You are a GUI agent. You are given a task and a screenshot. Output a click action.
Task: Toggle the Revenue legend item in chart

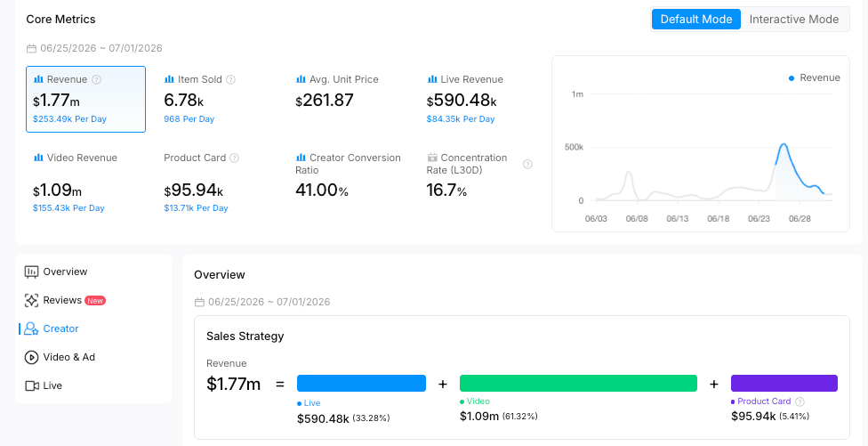point(815,77)
